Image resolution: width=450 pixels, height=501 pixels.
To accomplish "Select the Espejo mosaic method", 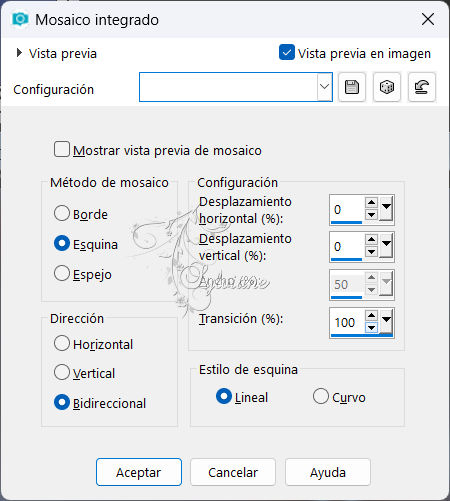I will (62, 273).
